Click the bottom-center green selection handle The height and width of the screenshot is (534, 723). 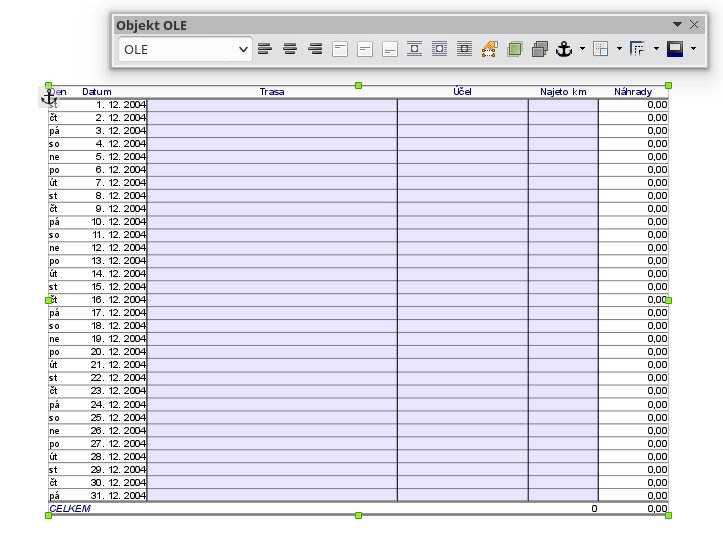[358, 515]
